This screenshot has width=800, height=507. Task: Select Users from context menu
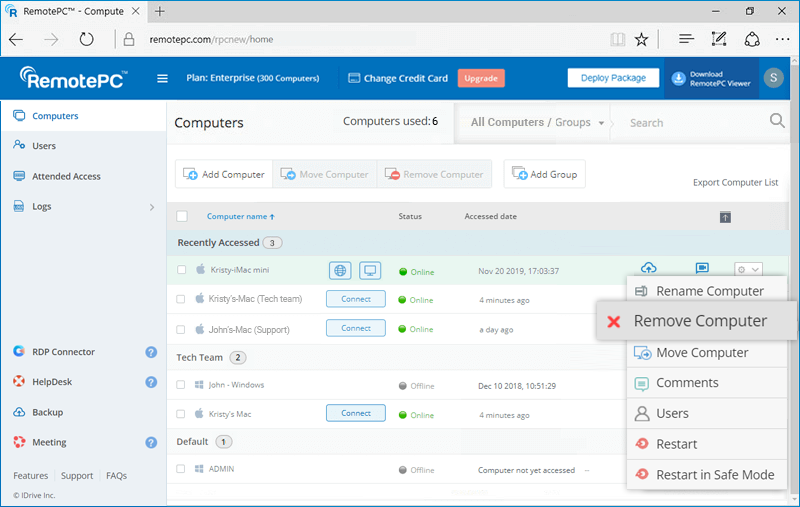[707, 413]
